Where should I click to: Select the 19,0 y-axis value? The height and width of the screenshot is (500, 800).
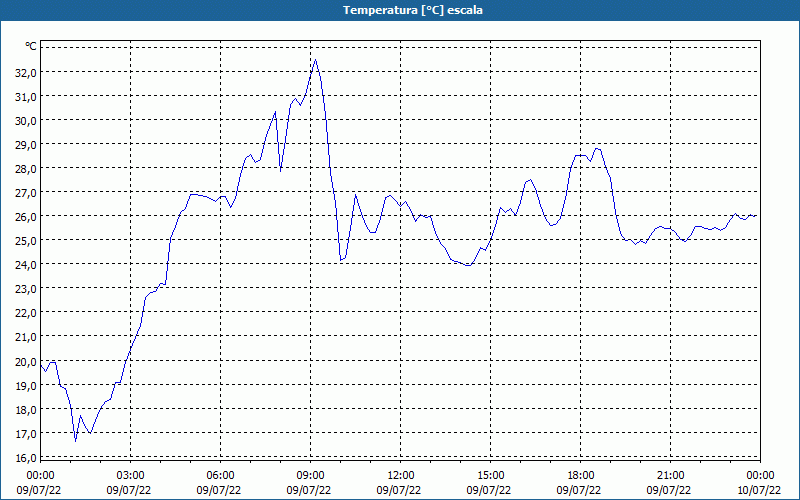point(26,386)
